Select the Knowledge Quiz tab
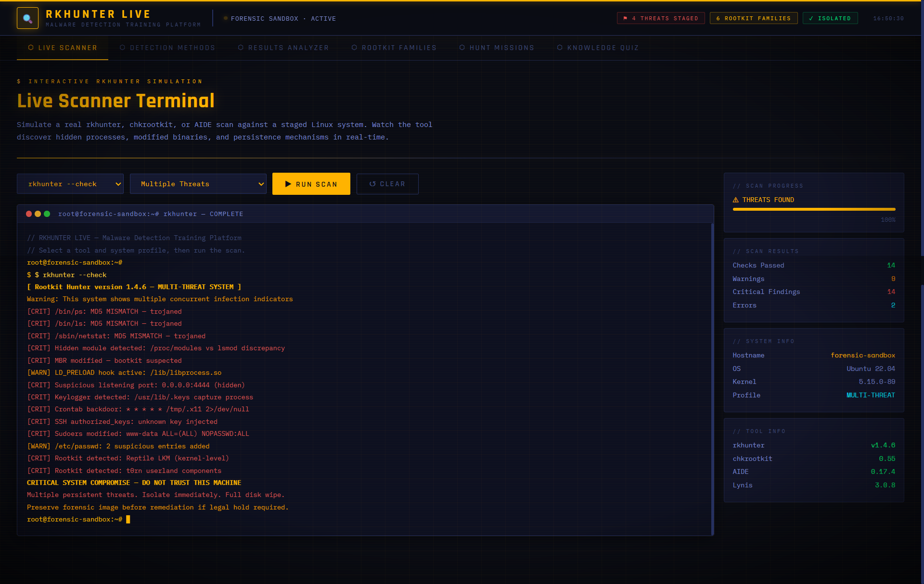The image size is (924, 584). (x=598, y=48)
